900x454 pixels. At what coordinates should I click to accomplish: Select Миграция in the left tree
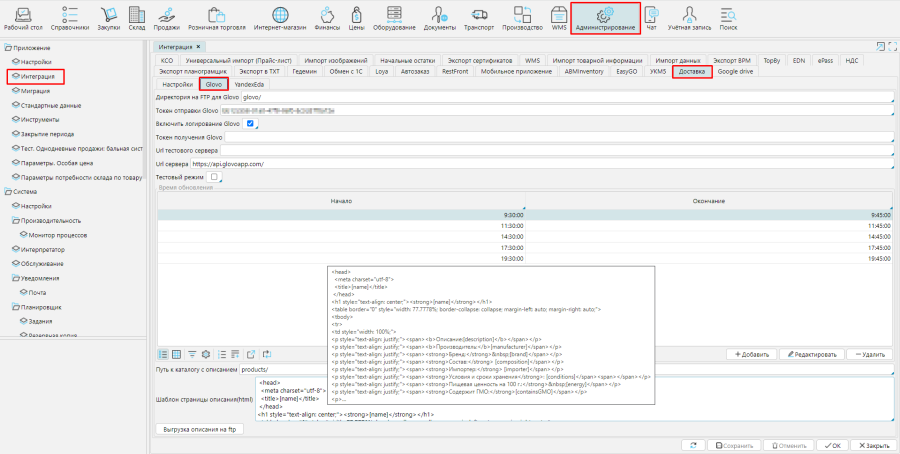pyautogui.click(x=35, y=90)
